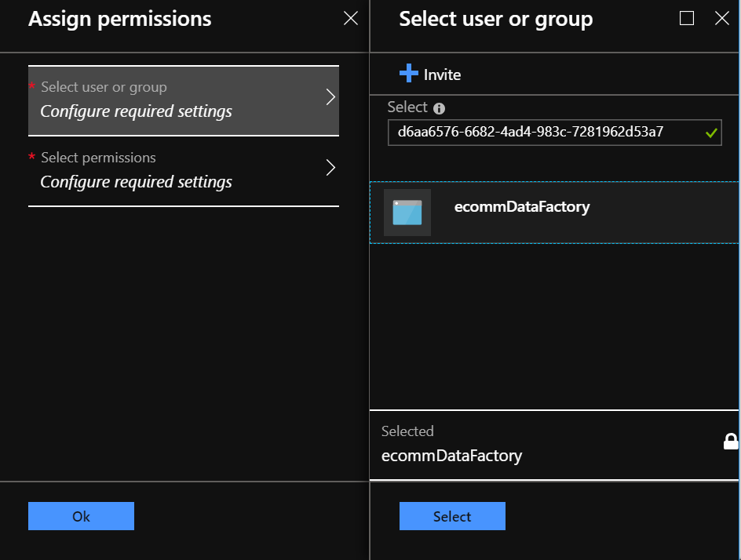Click the GUID search input field
Image resolution: width=741 pixels, height=560 pixels.
pos(549,132)
